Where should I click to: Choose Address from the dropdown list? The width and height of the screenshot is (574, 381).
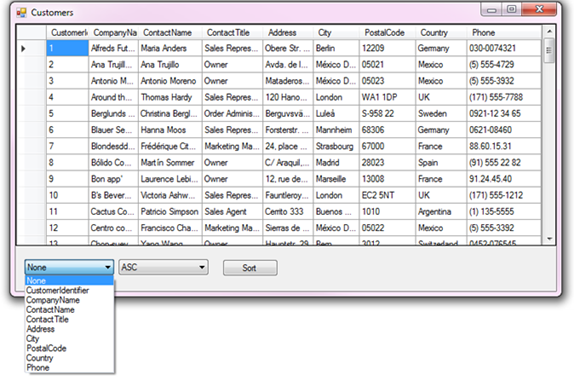(x=69, y=329)
